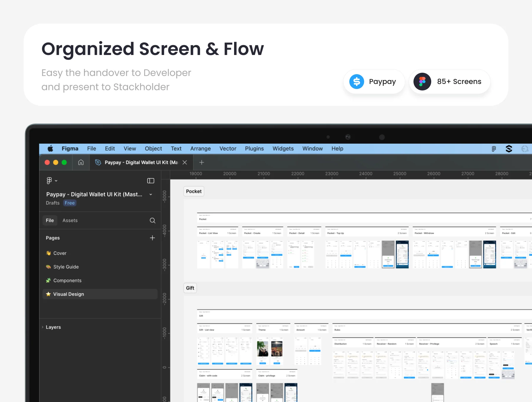Open the Figma main menu dropdown

pyautogui.click(x=52, y=181)
